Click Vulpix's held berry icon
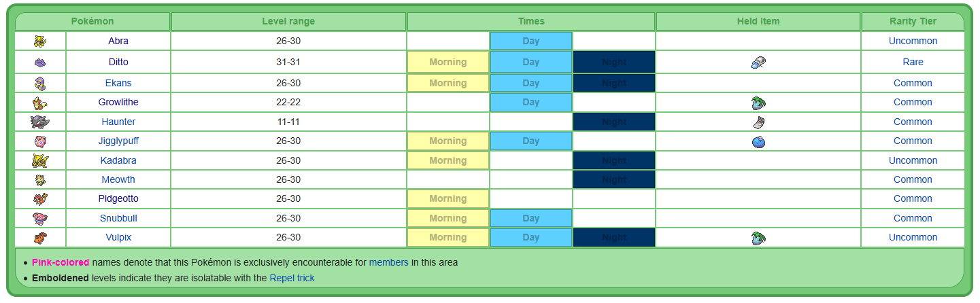The height and width of the screenshot is (303, 980). (x=758, y=238)
